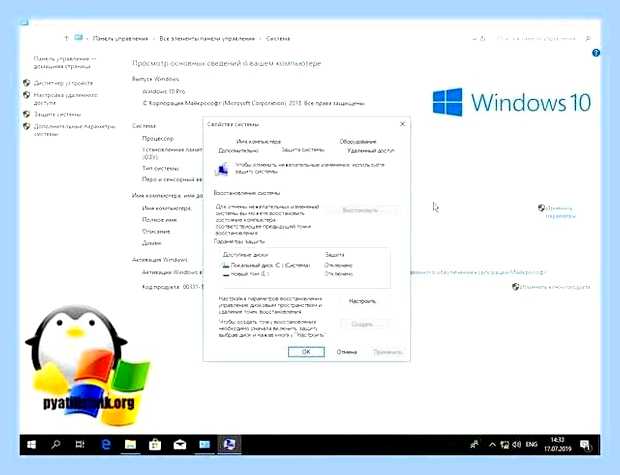This screenshot has height=475, width=620.
Task: Open Дополнительные параметры системы sidebar link
Action: coord(74,130)
